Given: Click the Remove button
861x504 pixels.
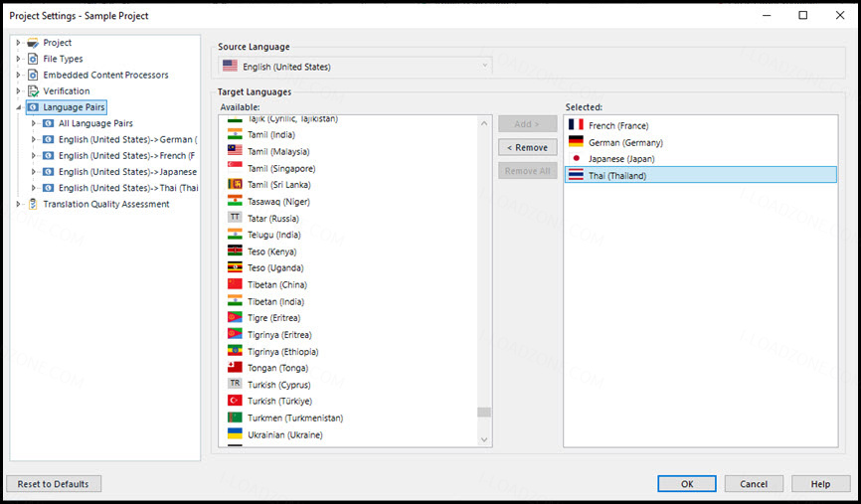Looking at the screenshot, I should [527, 148].
